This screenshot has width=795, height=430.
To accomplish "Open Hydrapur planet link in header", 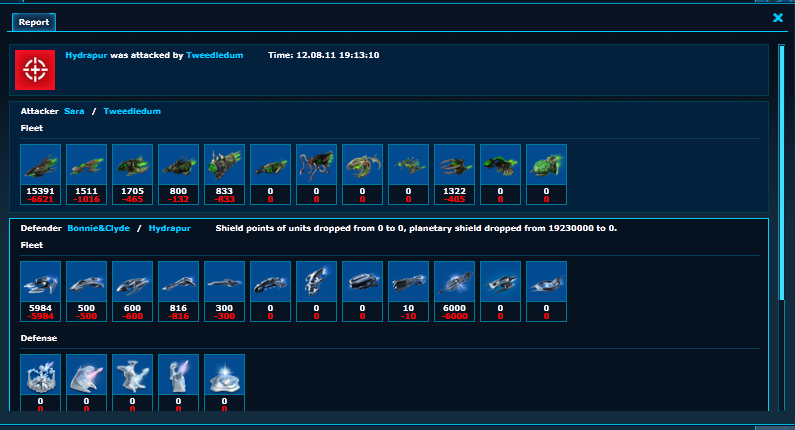I will (86, 55).
